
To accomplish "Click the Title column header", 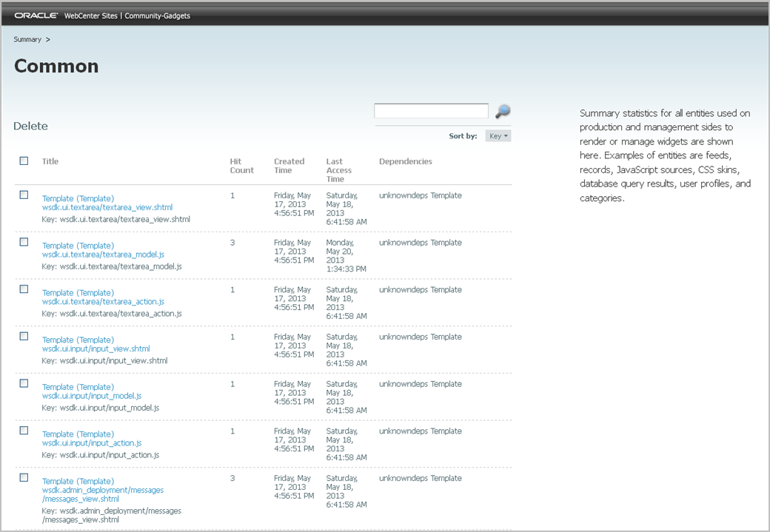I will pos(50,161).
